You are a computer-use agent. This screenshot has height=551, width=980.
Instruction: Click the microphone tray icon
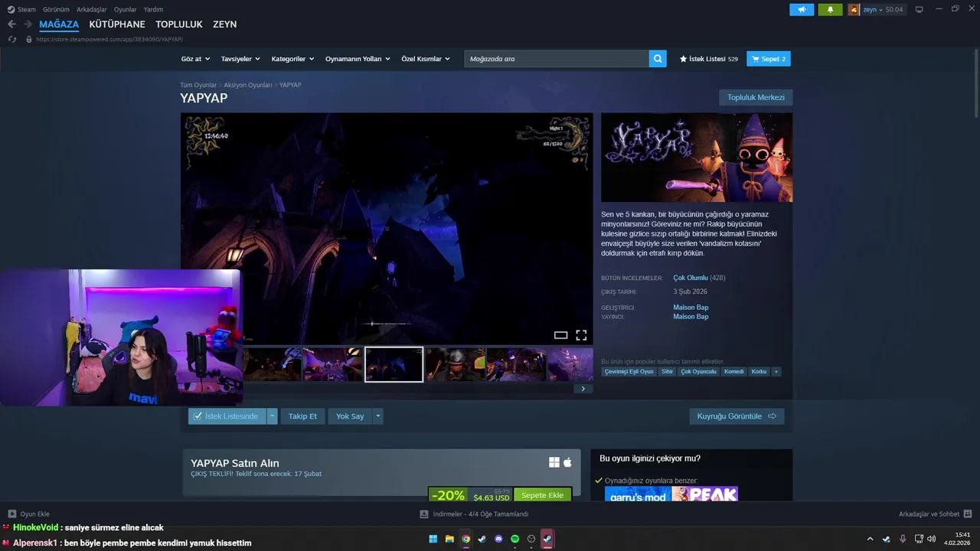[903, 539]
